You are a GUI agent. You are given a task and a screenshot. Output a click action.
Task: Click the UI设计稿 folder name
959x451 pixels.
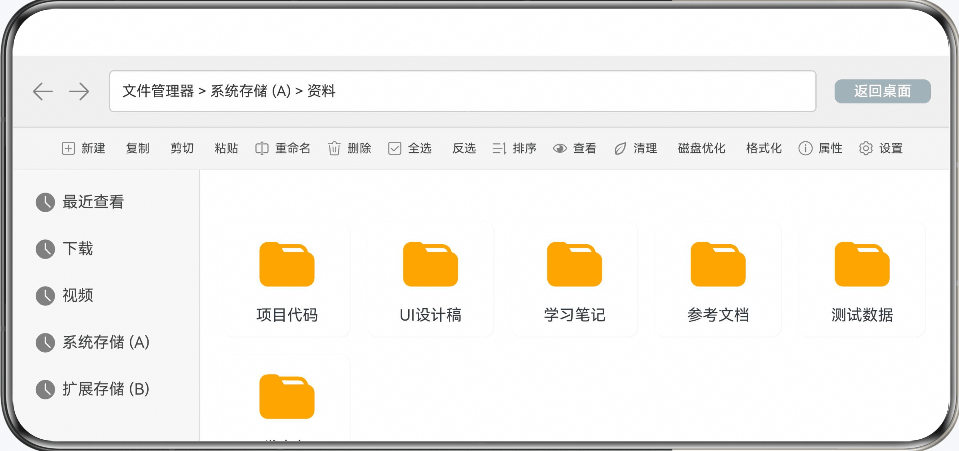431,315
